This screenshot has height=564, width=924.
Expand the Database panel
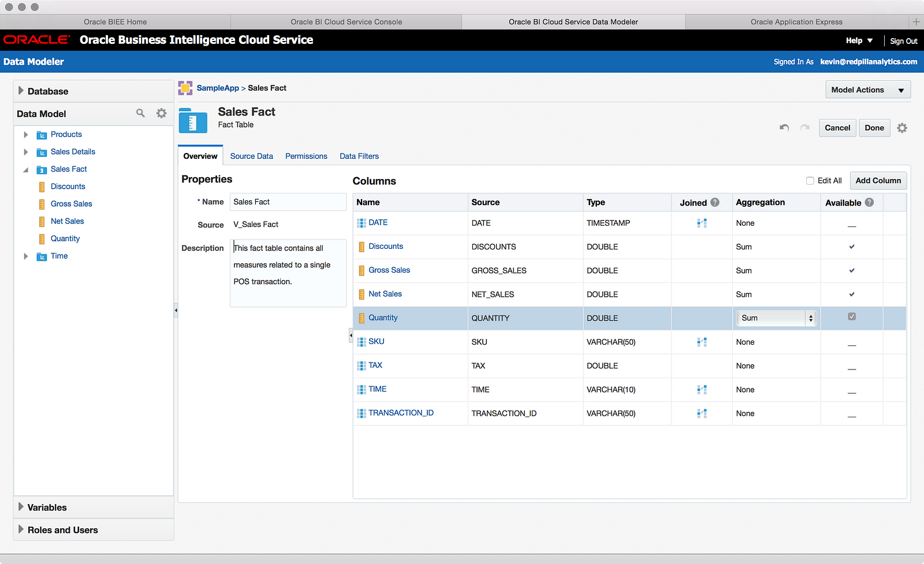[21, 91]
